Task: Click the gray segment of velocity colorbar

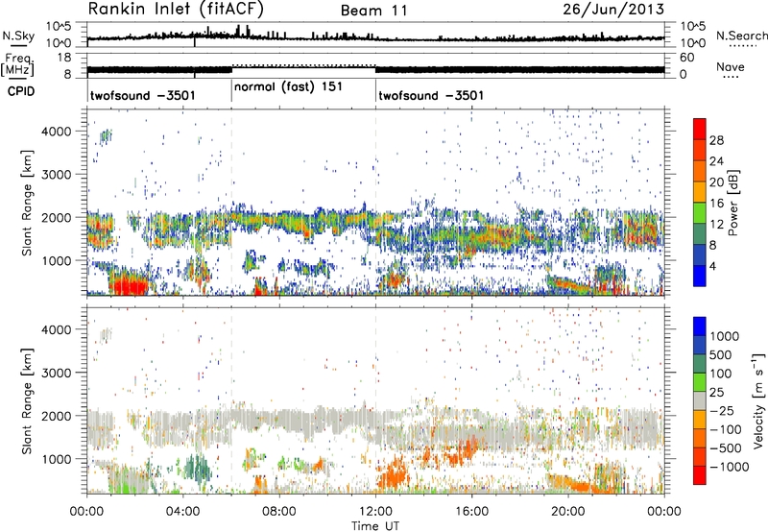Action: [x=700, y=400]
